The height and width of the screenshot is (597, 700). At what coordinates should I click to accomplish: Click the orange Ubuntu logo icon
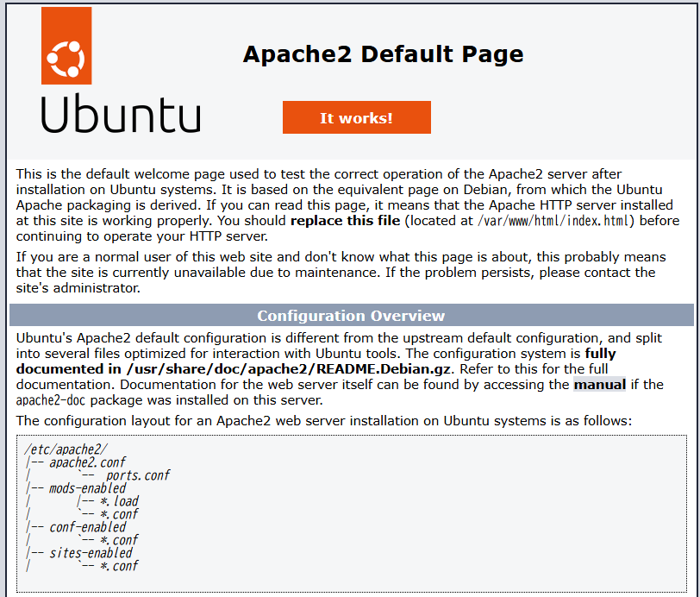pyautogui.click(x=66, y=46)
